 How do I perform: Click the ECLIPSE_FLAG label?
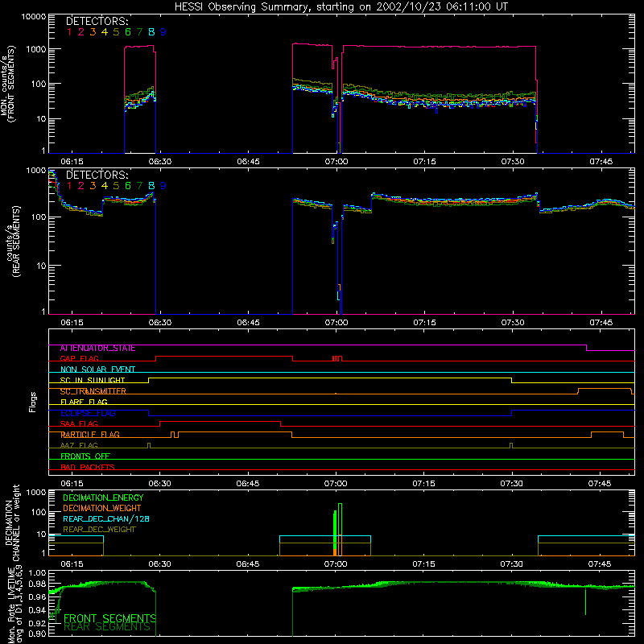point(88,413)
